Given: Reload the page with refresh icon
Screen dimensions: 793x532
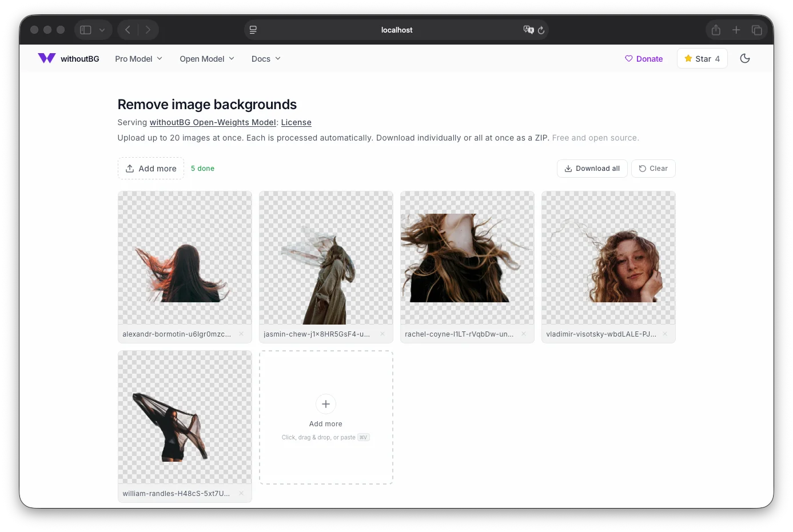Looking at the screenshot, I should click(541, 30).
